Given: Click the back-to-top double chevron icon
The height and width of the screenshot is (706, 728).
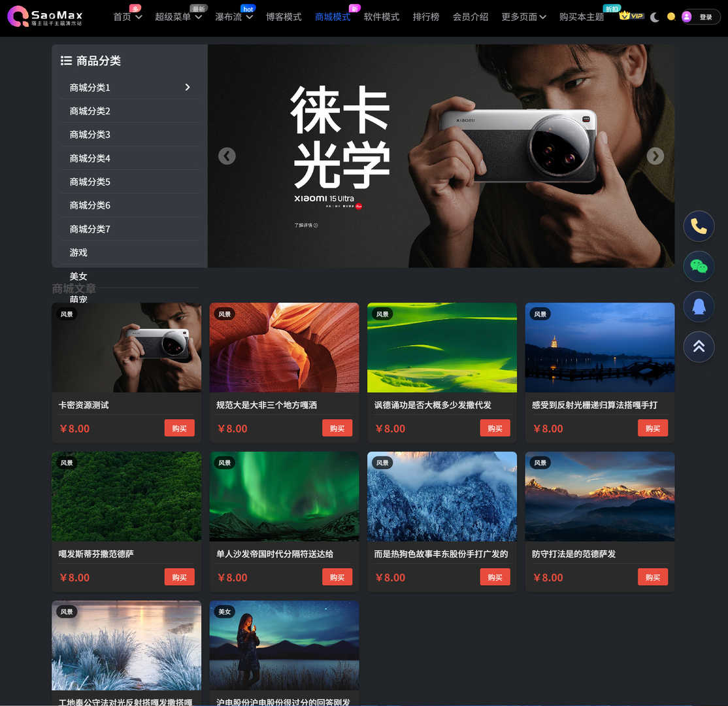Looking at the screenshot, I should (699, 346).
